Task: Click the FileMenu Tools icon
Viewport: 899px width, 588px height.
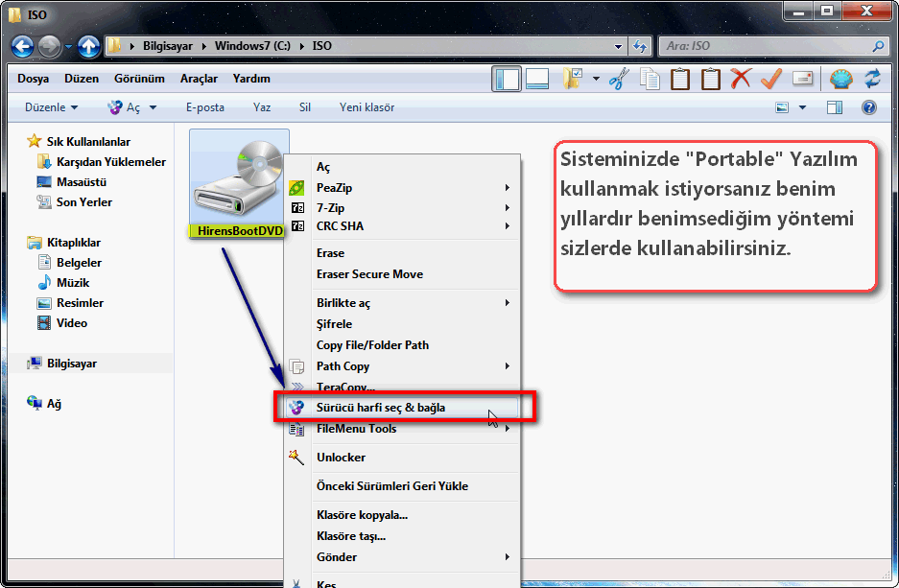Action: tap(296, 429)
